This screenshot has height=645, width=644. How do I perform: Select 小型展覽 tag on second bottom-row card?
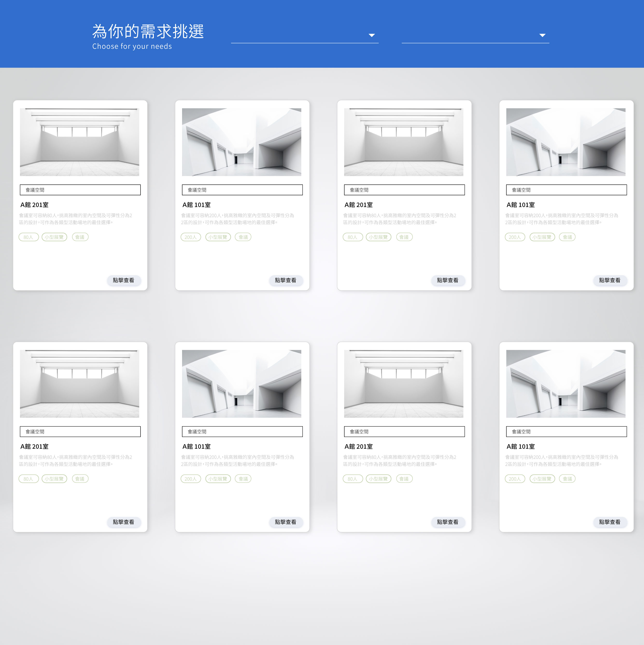click(x=218, y=479)
